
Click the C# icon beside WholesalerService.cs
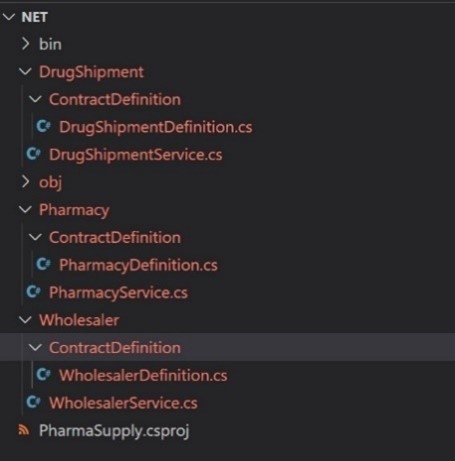click(33, 402)
